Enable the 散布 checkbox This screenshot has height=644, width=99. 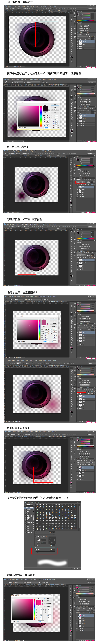coord(26,512)
